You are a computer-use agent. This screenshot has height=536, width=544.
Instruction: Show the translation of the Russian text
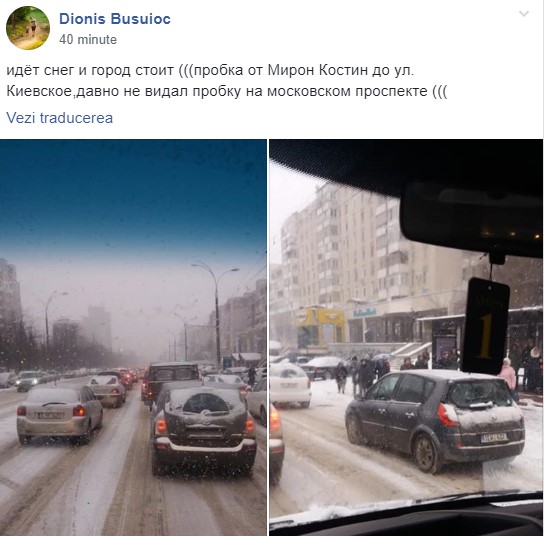tap(60, 118)
